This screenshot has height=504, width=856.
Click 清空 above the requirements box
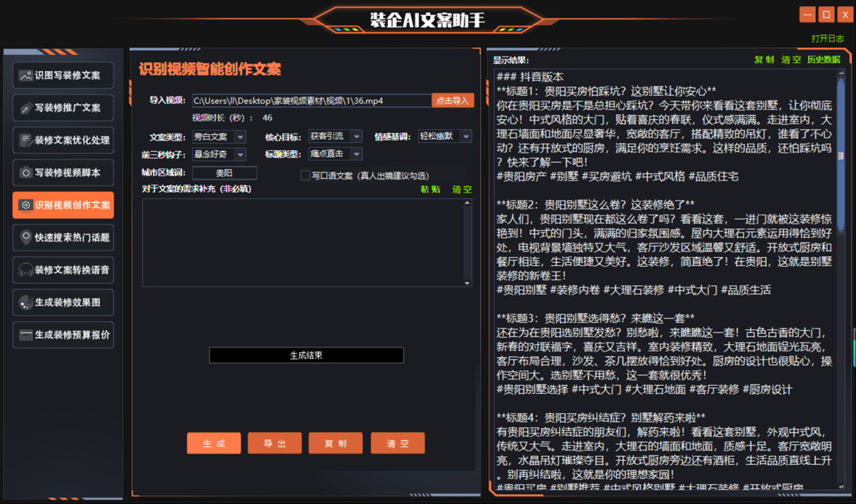[x=462, y=189]
